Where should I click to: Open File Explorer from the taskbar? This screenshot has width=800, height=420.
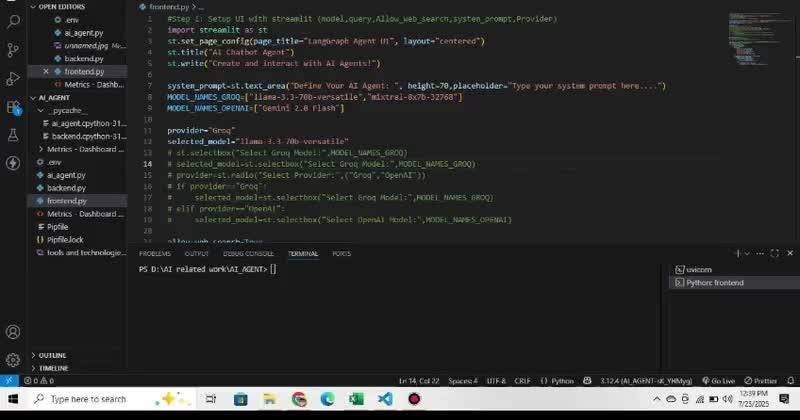[270, 399]
